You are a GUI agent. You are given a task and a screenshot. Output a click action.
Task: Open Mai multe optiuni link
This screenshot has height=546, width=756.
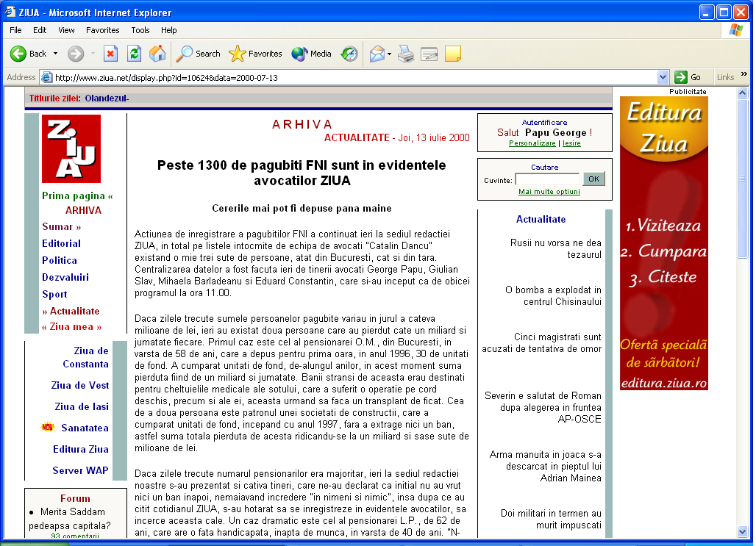549,191
